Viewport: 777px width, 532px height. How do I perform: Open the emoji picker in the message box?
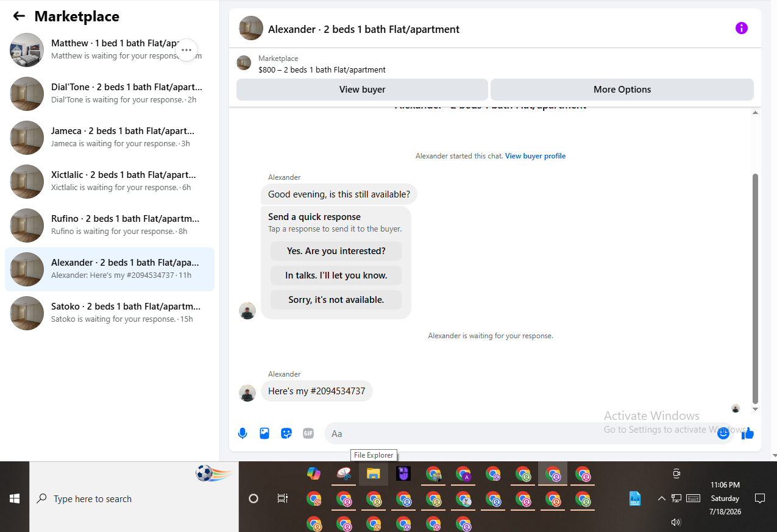pos(723,433)
